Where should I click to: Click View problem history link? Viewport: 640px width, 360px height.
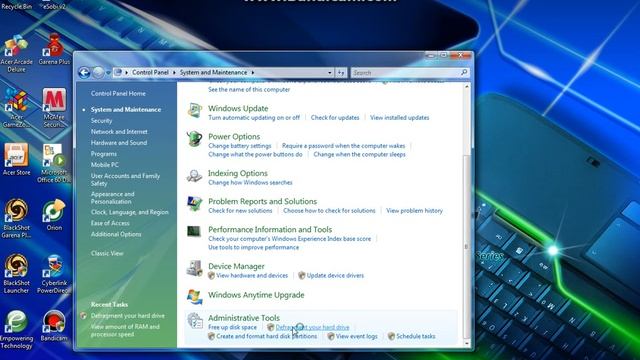[414, 211]
